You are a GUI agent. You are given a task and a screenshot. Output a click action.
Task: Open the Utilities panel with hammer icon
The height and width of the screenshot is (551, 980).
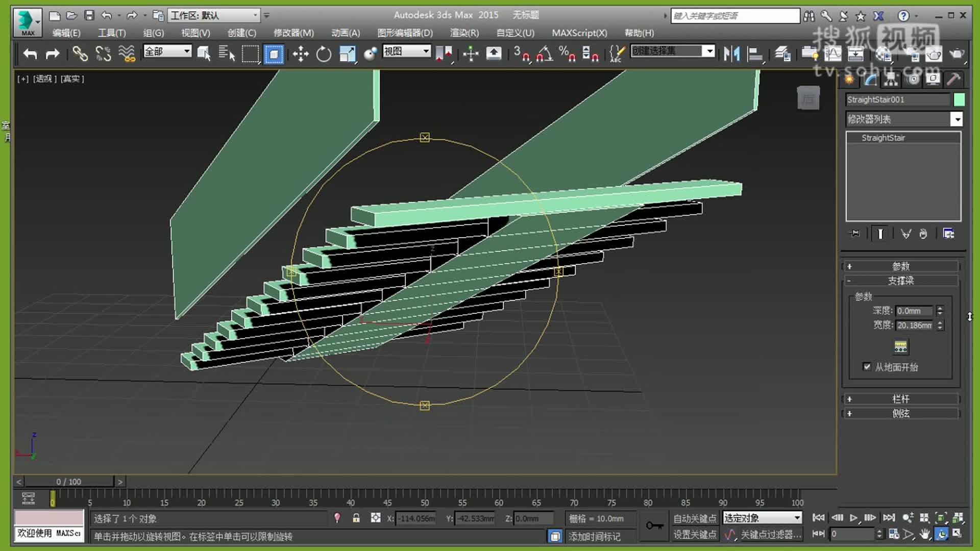[953, 79]
